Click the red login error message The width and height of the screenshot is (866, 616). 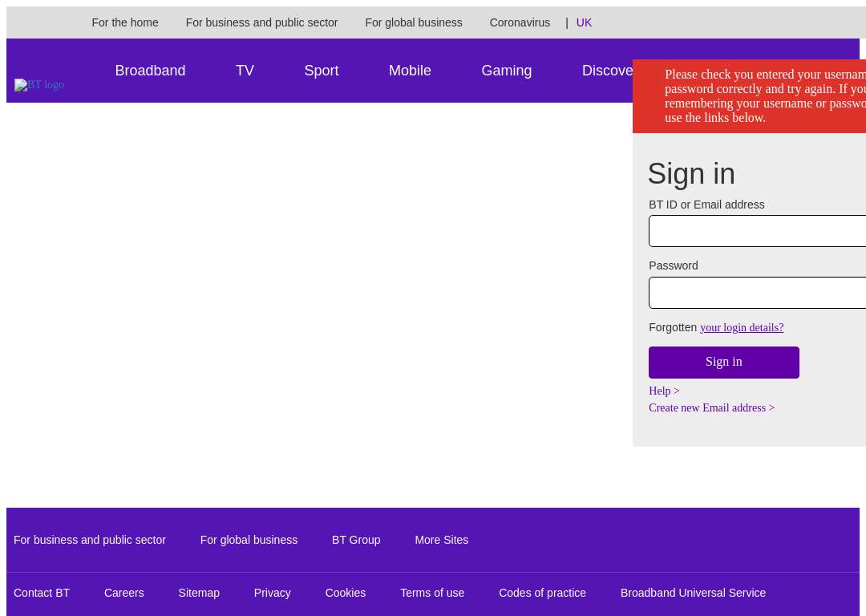(750, 96)
